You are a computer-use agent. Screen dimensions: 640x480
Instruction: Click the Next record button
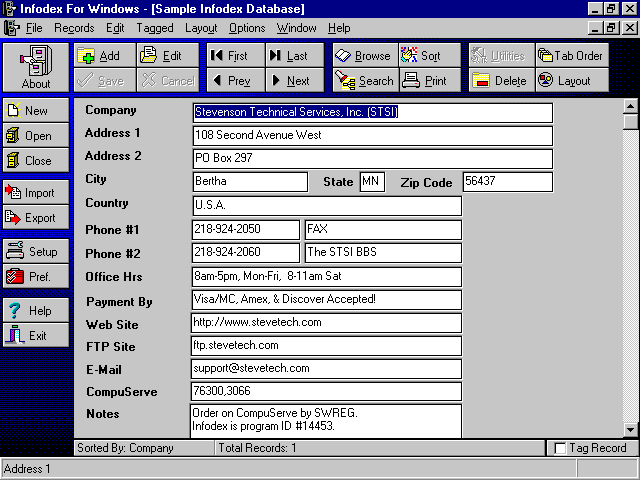pyautogui.click(x=290, y=81)
